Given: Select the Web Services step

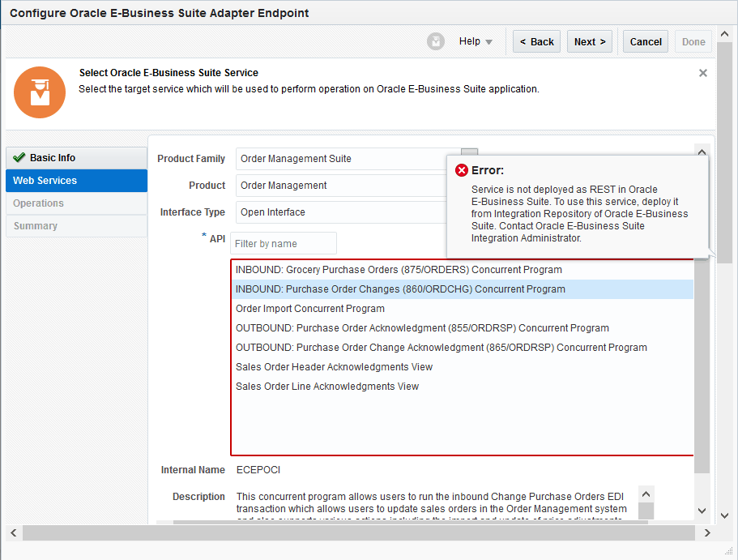Looking at the screenshot, I should [76, 181].
